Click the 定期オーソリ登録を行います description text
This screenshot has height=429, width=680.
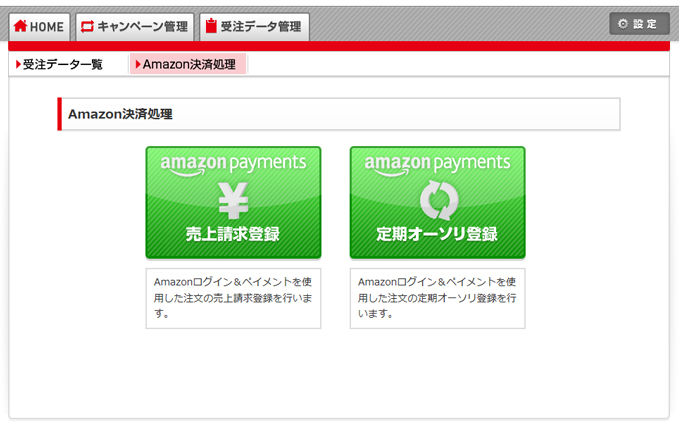pyautogui.click(x=437, y=298)
